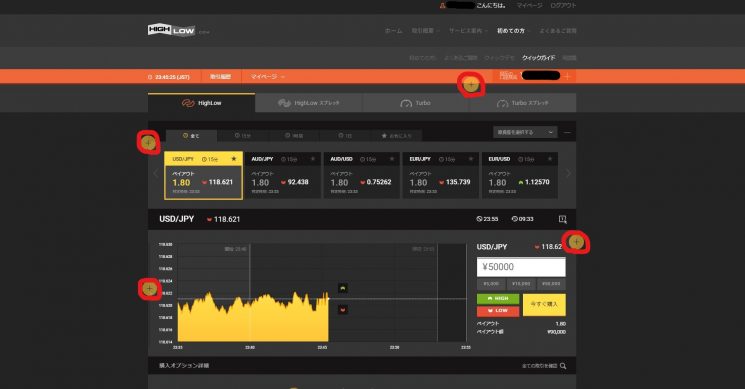
Task: Toggle the favorite star on USD/JPY card
Action: pyautogui.click(x=234, y=159)
